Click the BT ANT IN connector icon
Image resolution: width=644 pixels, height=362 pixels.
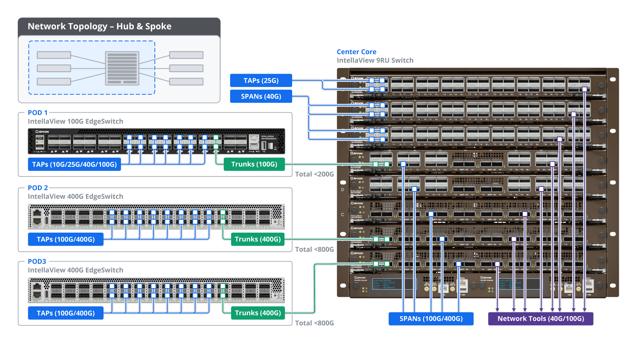452,289
